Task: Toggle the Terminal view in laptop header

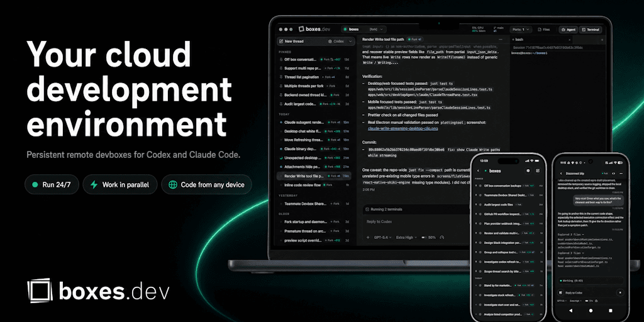Action: (x=590, y=30)
